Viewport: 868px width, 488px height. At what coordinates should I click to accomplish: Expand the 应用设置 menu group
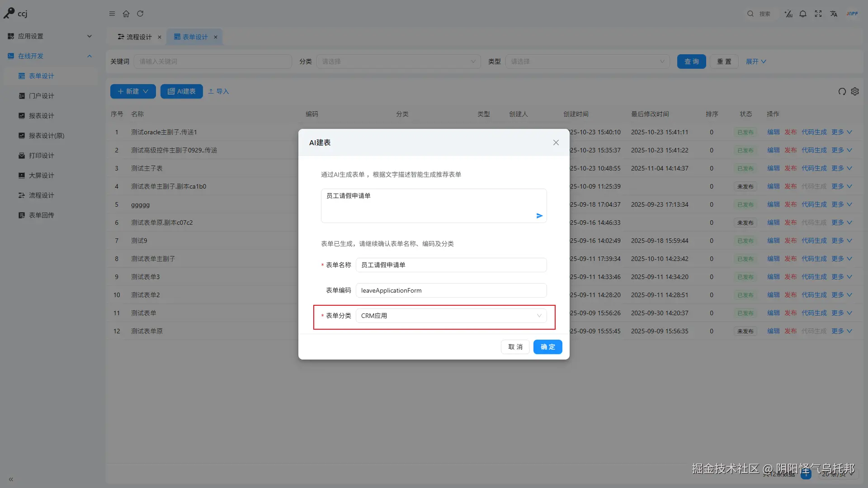click(49, 36)
